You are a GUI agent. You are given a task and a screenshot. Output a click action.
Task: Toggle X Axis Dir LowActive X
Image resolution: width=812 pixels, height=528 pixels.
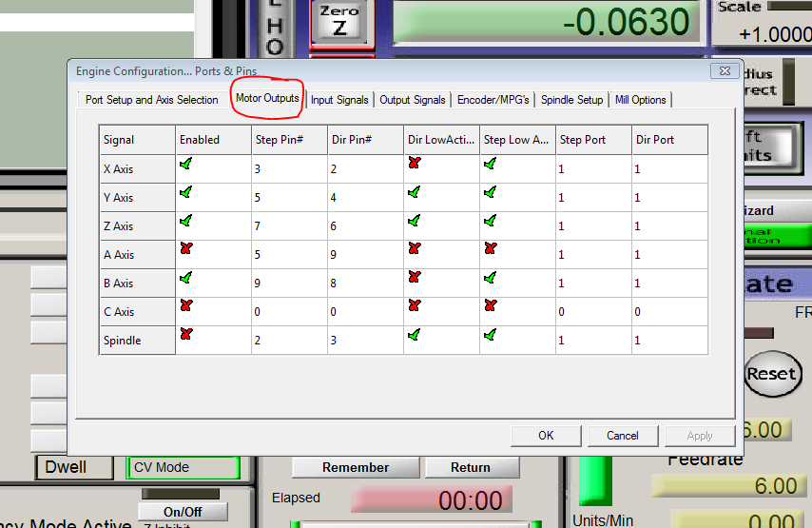tap(415, 163)
